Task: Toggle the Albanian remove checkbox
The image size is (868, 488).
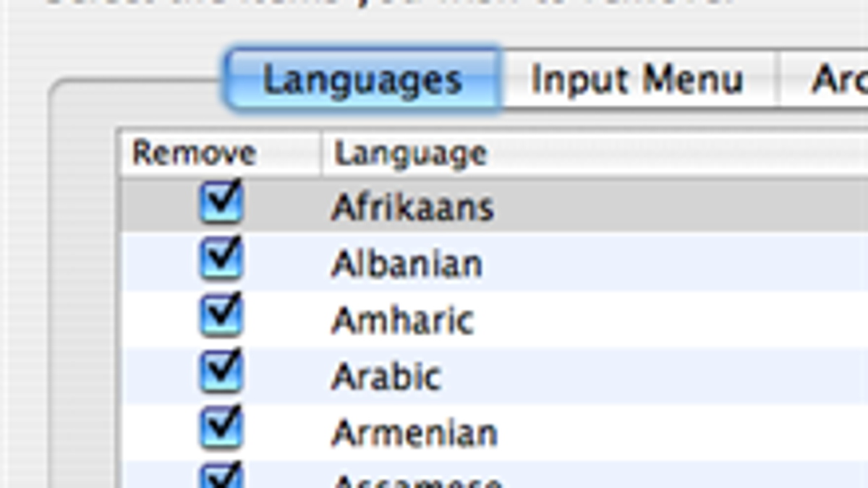Action: [221, 260]
